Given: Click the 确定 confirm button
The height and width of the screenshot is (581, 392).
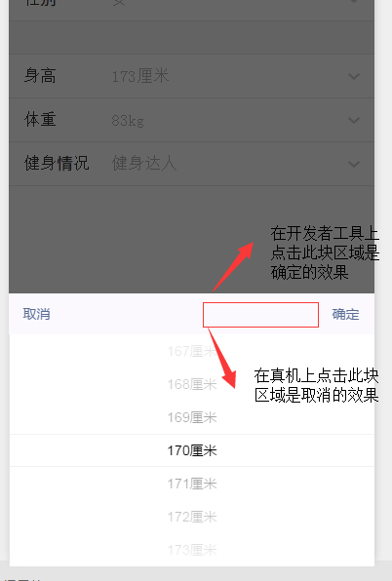Looking at the screenshot, I should pyautogui.click(x=346, y=314).
